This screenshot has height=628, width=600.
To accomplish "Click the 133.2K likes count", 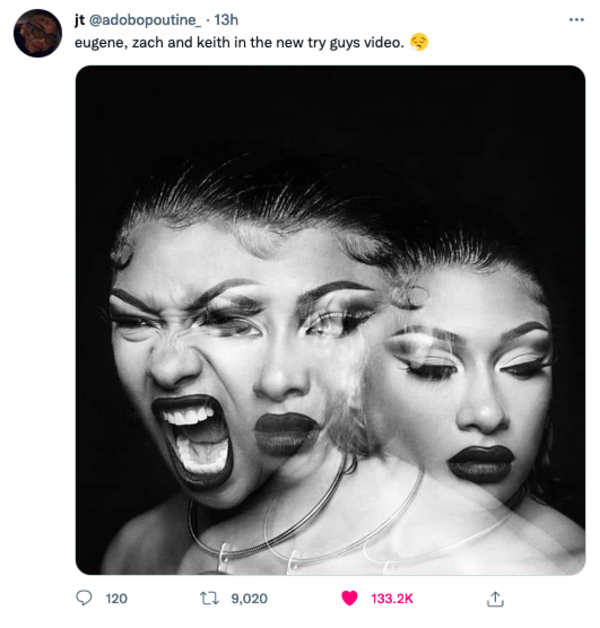I will (x=392, y=598).
